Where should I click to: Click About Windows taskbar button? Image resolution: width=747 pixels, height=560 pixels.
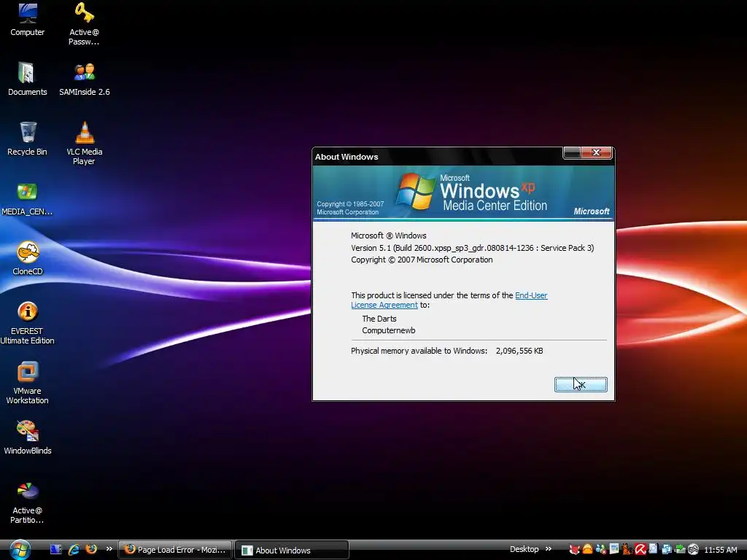tap(292, 550)
